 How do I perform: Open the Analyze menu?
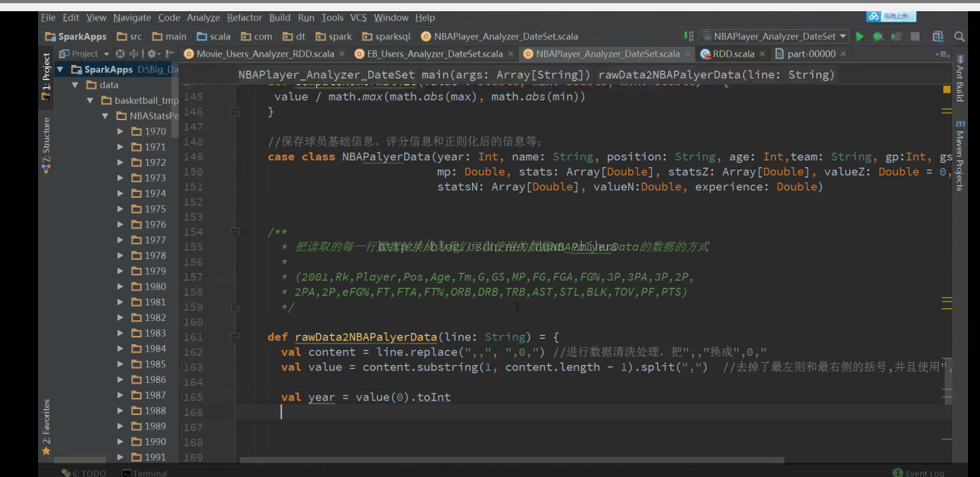coord(203,17)
